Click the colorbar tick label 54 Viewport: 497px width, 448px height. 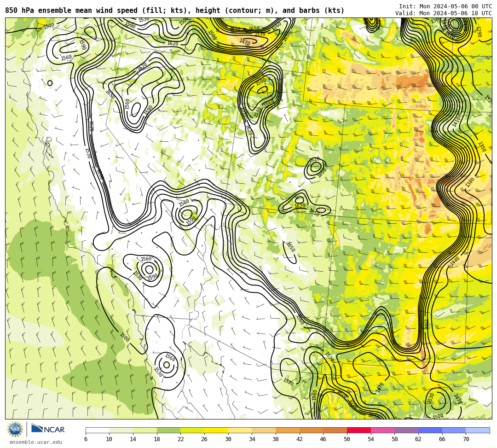coord(371,439)
